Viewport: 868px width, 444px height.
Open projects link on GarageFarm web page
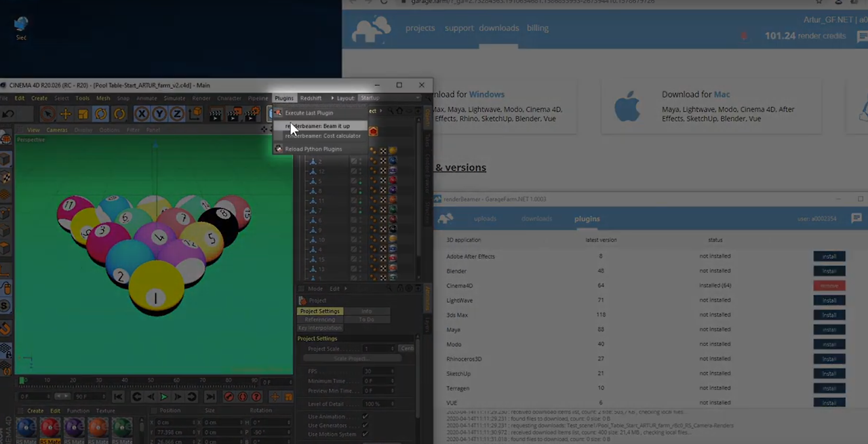pyautogui.click(x=420, y=28)
